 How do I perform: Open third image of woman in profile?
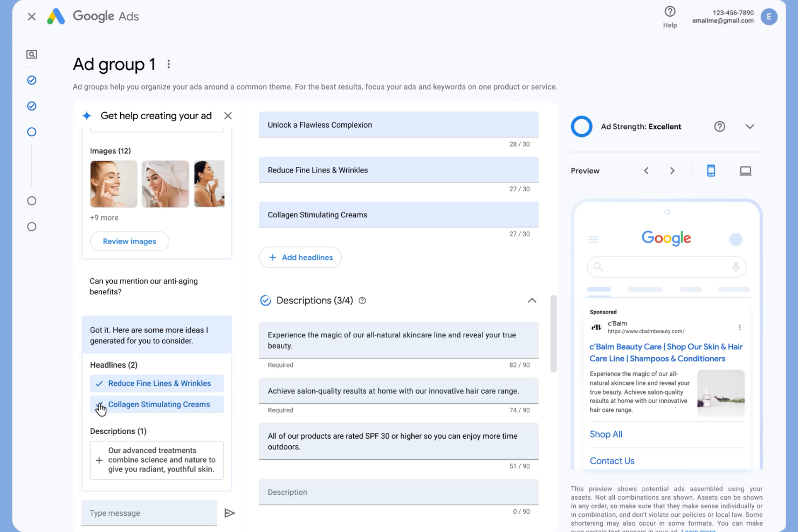tap(209, 184)
